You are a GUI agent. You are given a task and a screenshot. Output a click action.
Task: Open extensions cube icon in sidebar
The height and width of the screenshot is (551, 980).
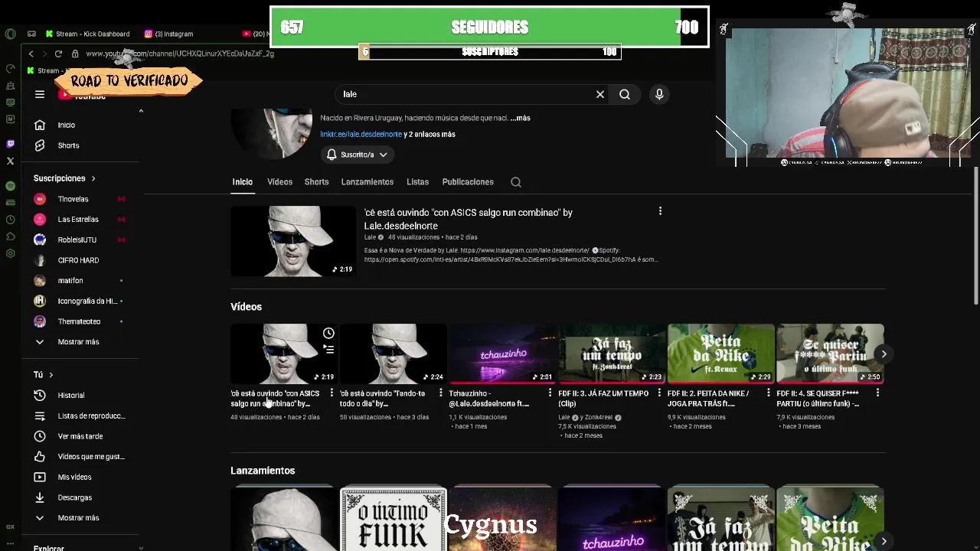(x=10, y=236)
